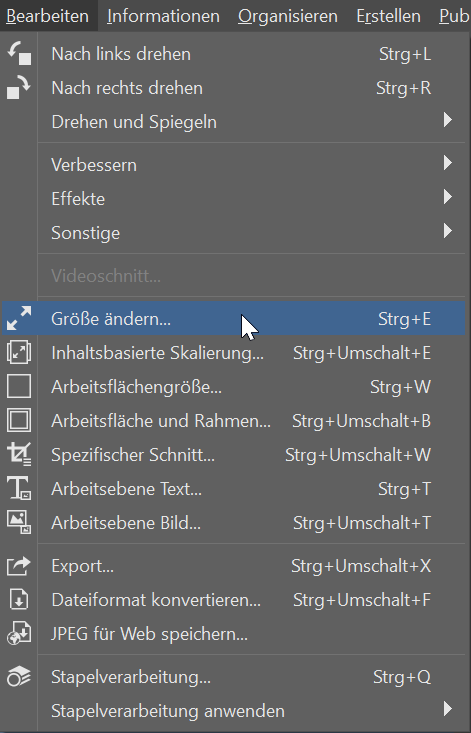Choose Export menu entry
Viewport: 471px width, 733px height.
234,566
